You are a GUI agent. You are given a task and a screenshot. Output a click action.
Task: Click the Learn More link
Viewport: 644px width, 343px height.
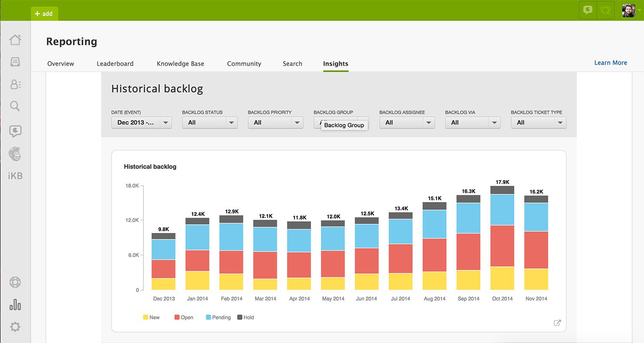611,63
